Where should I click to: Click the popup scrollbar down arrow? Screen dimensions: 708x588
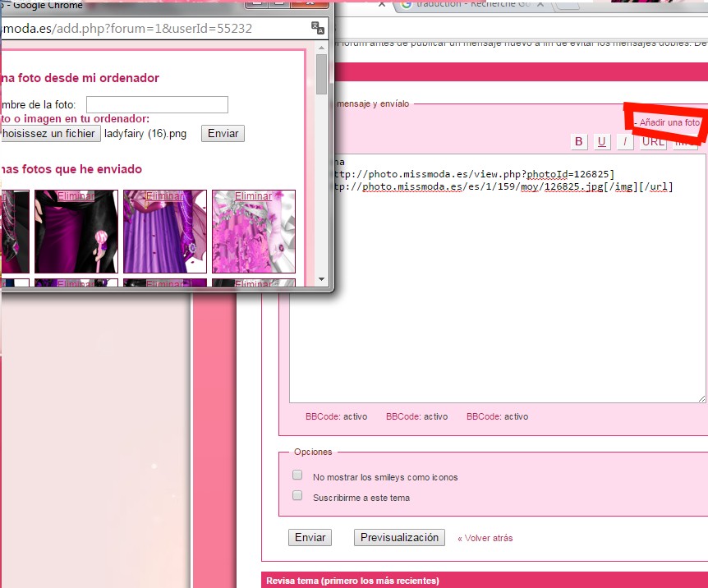click(322, 278)
